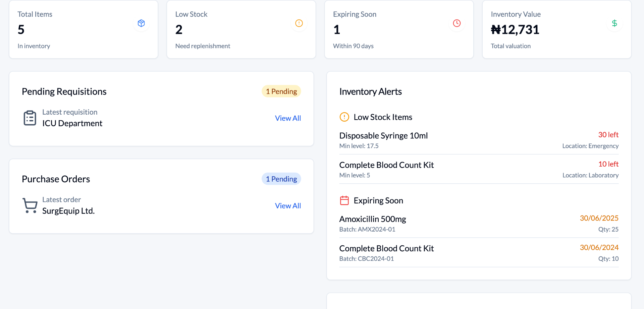The width and height of the screenshot is (644, 309).
Task: Click the warning icon on Low Stock card
Action: pos(299,23)
